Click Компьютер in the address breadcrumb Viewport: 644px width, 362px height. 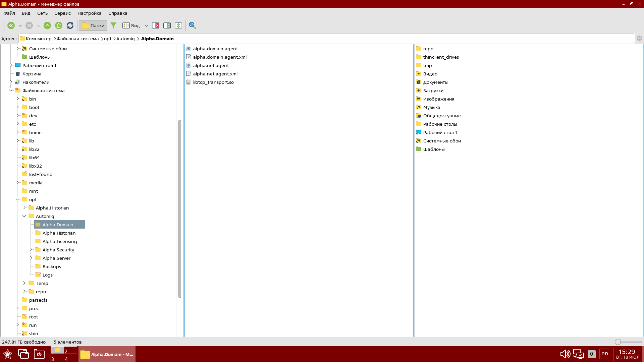coord(39,39)
